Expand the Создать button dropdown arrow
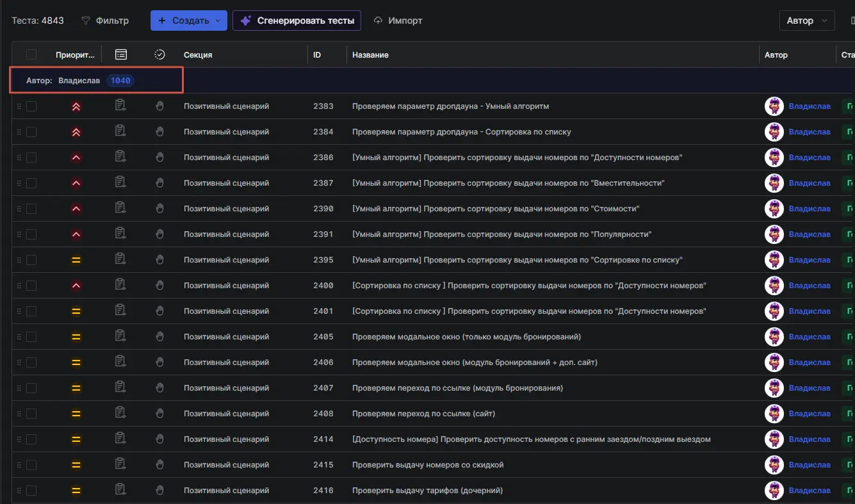Screen dimensions: 855x504 [218, 20]
